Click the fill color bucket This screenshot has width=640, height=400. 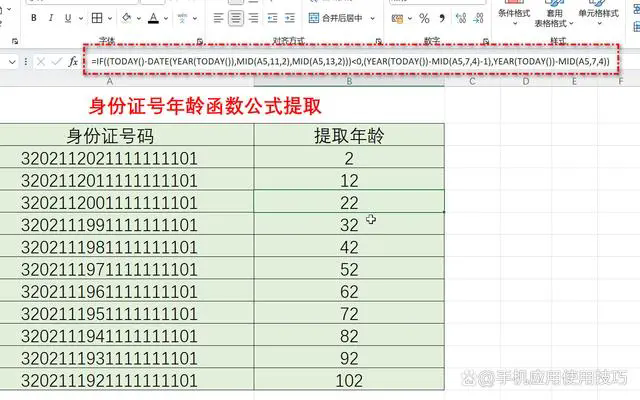coord(128,18)
